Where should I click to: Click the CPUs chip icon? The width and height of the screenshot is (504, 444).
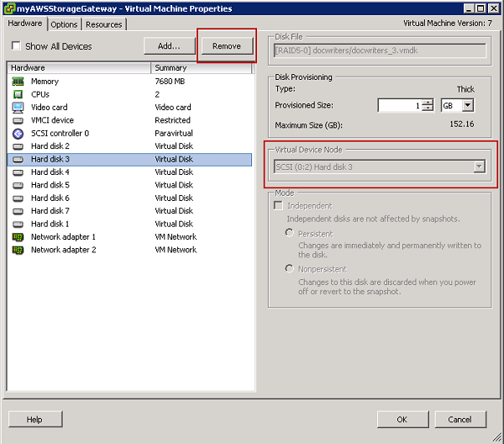pos(18,94)
